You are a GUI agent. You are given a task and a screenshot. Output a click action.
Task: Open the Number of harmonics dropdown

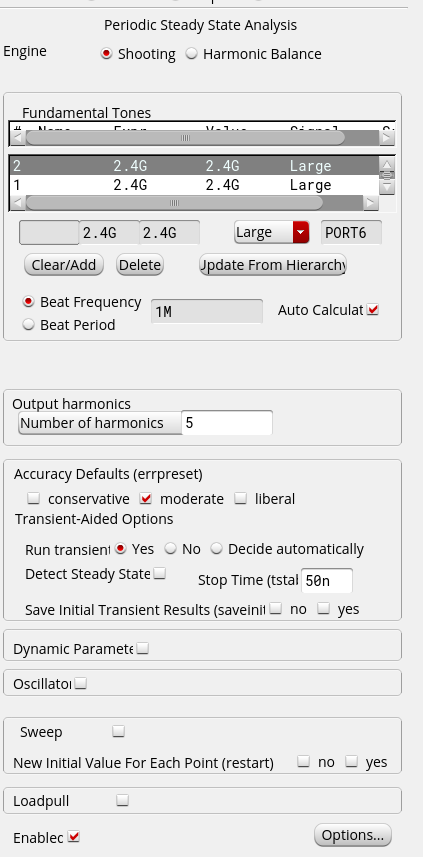(x=100, y=423)
